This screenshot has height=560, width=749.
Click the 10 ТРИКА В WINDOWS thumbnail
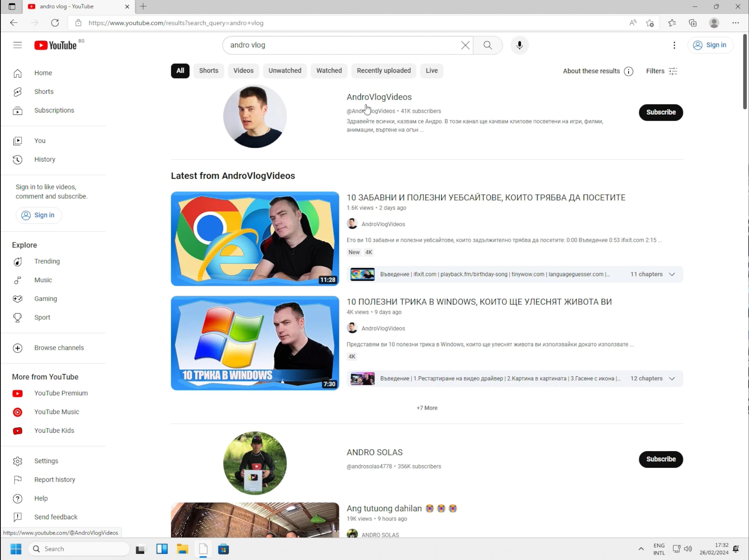click(x=255, y=343)
